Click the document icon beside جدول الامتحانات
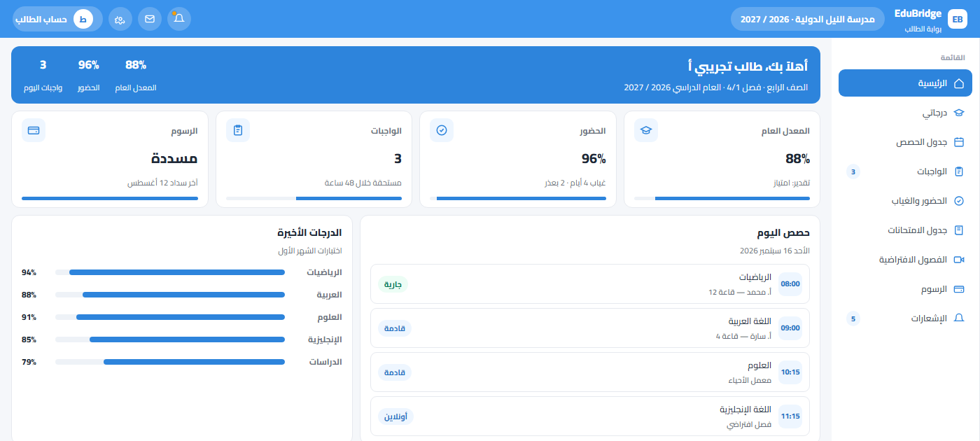Viewport: 980px width, 441px height. coord(959,230)
